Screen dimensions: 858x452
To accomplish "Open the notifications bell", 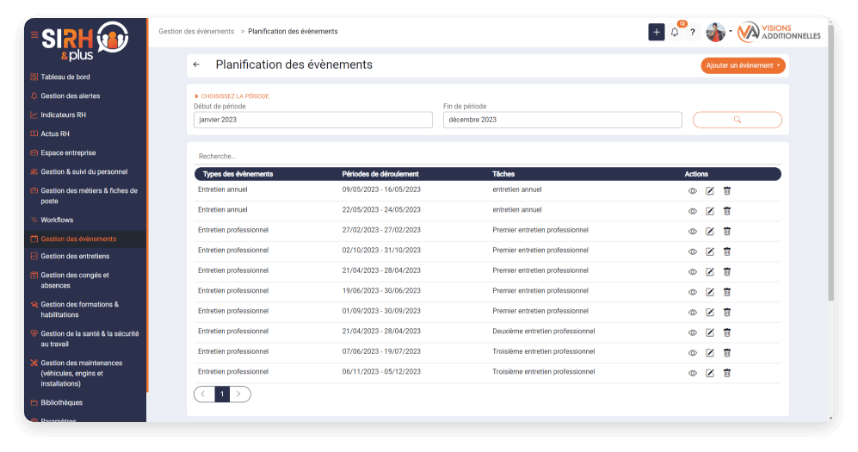I will [x=675, y=32].
